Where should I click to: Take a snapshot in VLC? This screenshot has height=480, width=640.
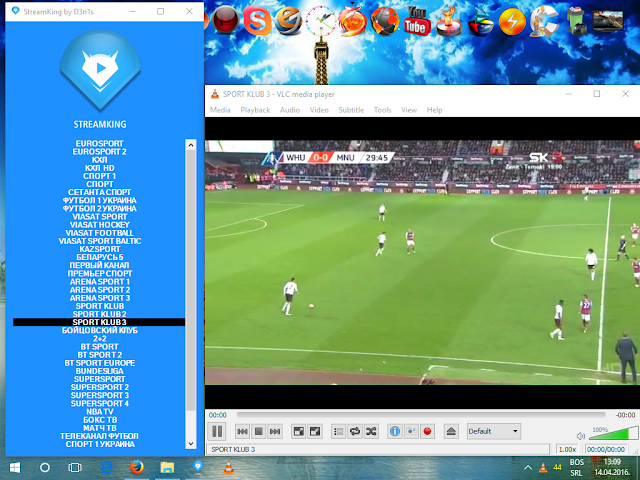[x=411, y=431]
